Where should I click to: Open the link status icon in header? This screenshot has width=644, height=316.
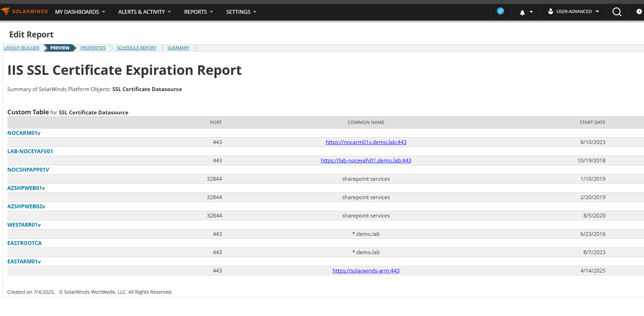(x=500, y=11)
